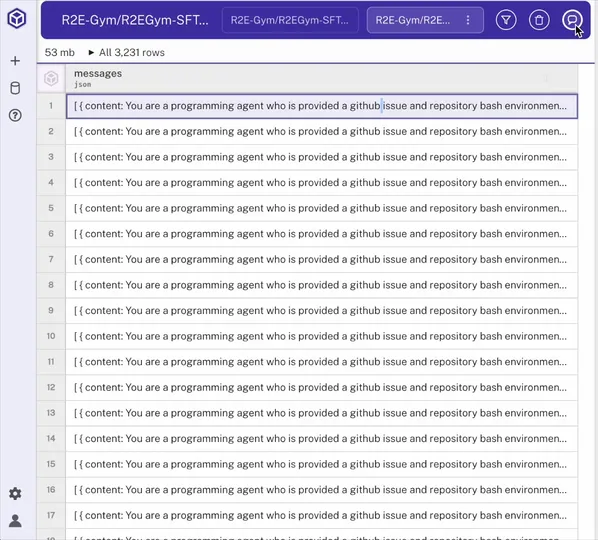Click row number 9 header
The width and height of the screenshot is (598, 540).
[x=51, y=310]
